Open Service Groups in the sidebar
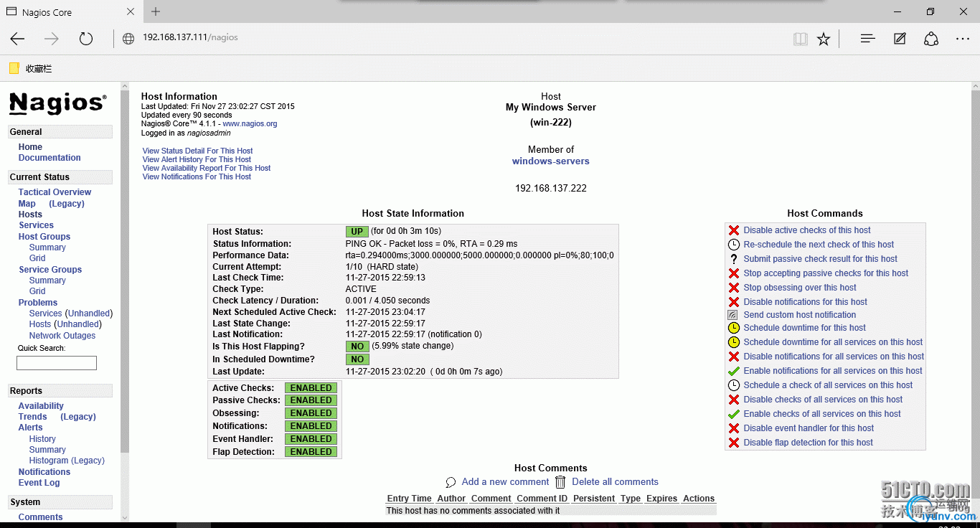Viewport: 980px width, 528px height. tap(50, 270)
